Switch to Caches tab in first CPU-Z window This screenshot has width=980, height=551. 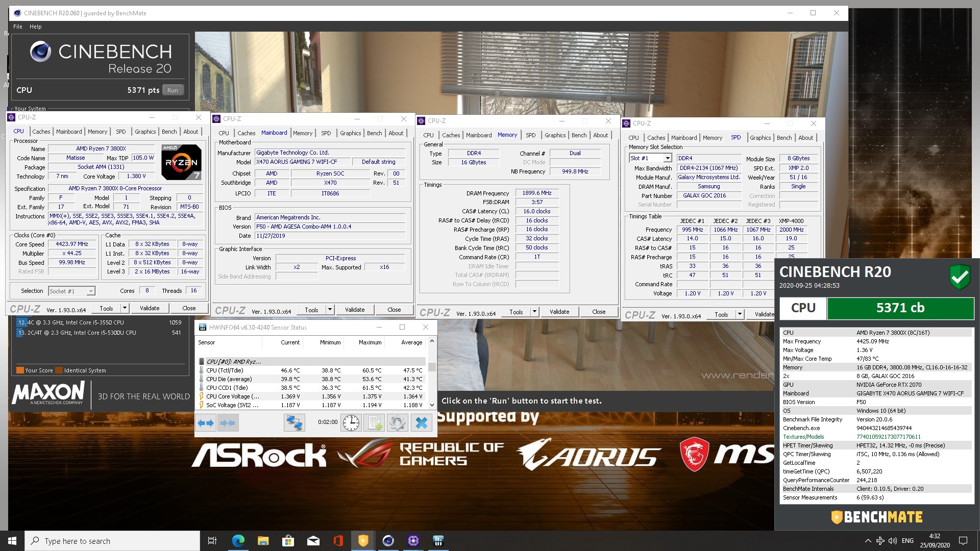[x=41, y=132]
